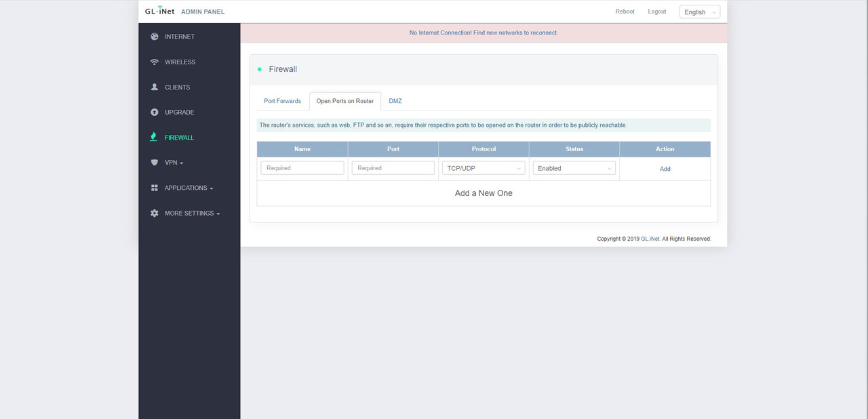The image size is (868, 419).
Task: Click the Logout link
Action: 657,12
